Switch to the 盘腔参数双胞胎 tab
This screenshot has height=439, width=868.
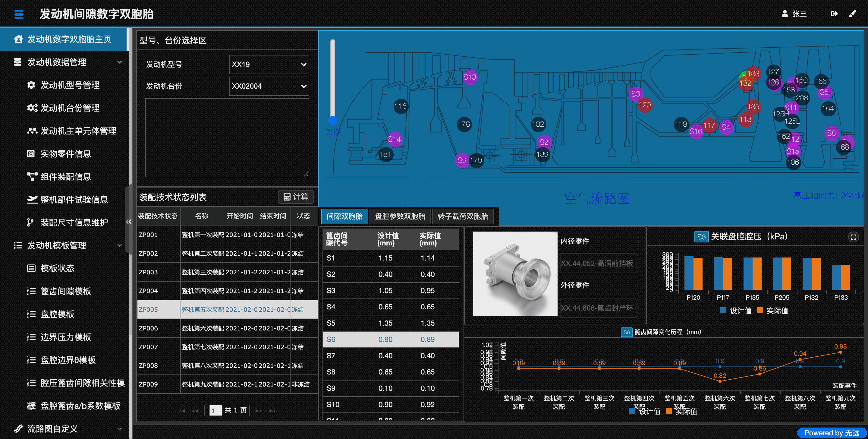coord(400,216)
